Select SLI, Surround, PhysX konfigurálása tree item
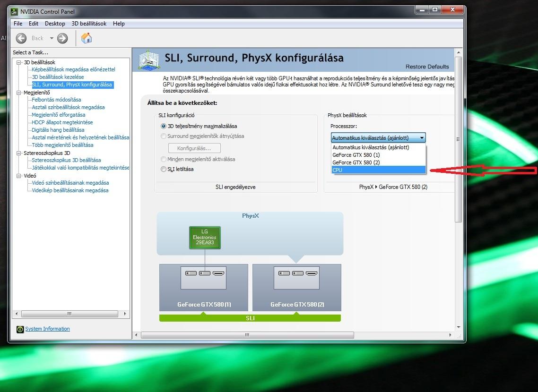The height and width of the screenshot is (392, 538). click(72, 85)
